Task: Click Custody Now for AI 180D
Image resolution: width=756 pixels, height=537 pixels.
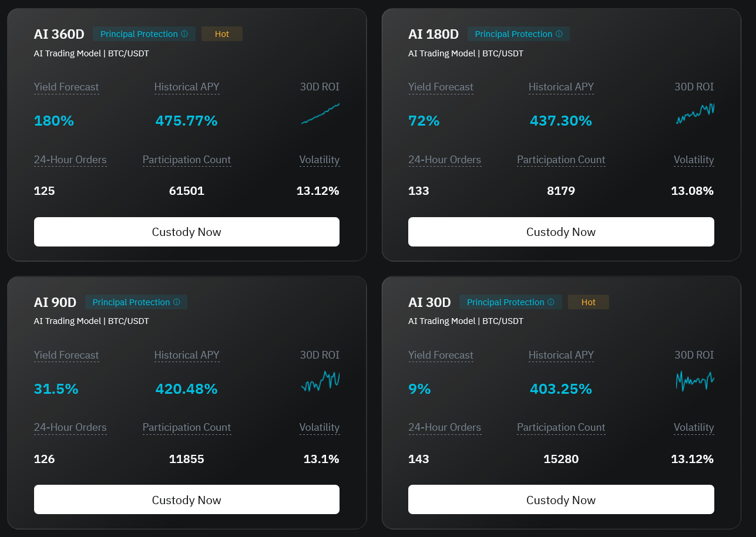Action: click(x=561, y=232)
